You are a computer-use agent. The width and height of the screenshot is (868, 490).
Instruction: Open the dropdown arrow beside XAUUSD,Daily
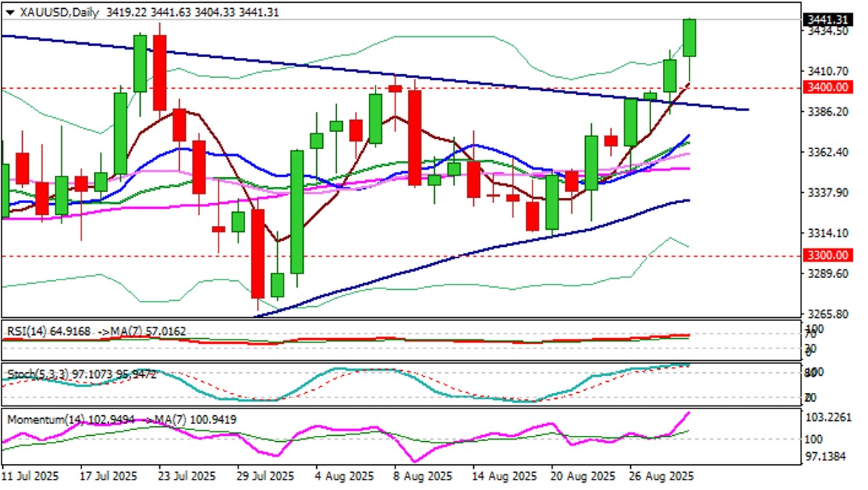pyautogui.click(x=9, y=13)
